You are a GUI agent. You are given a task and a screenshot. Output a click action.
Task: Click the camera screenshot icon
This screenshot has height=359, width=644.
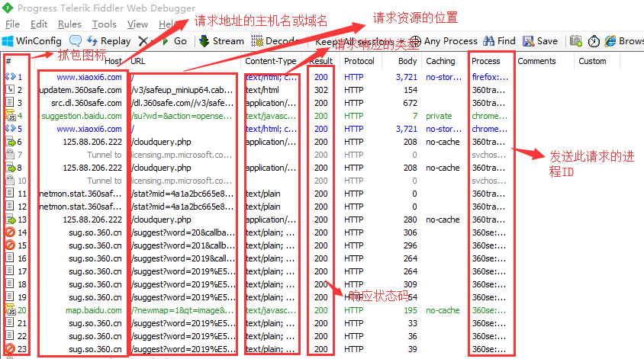pos(575,41)
